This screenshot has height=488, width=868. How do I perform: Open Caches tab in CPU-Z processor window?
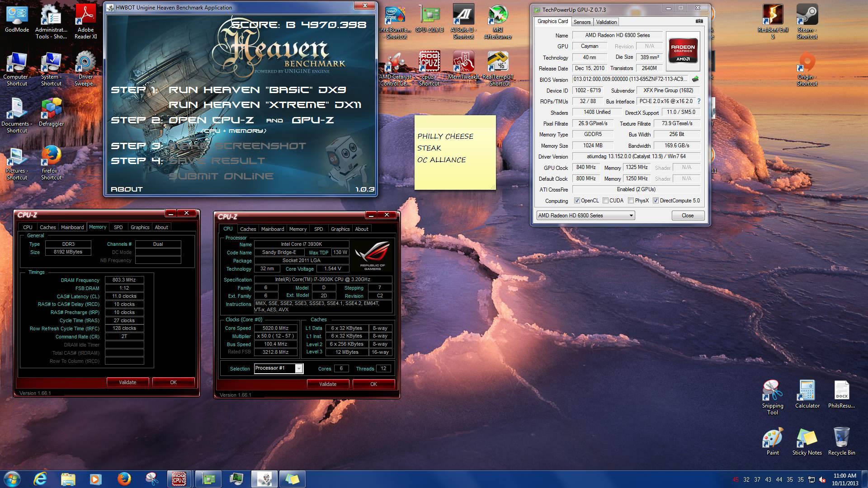point(248,229)
